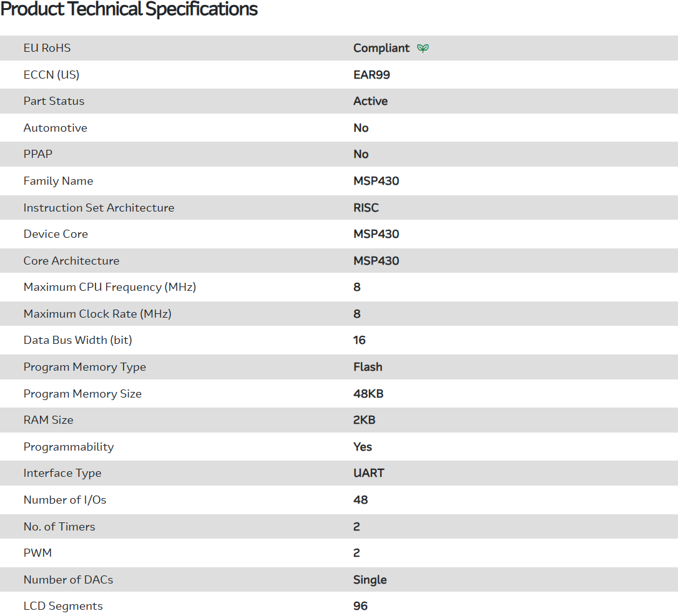Click the Maximum CPU Frequency label
This screenshot has height=616, width=678.
click(110, 287)
